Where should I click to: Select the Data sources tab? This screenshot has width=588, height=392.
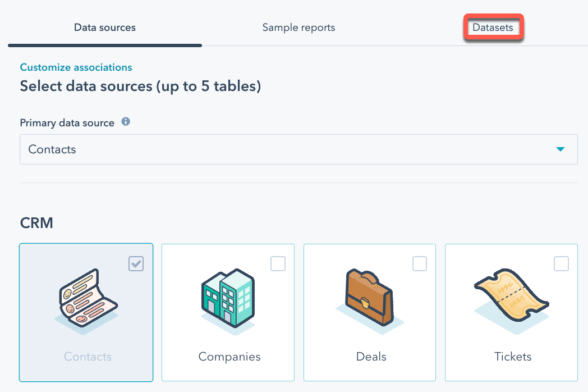tap(104, 27)
